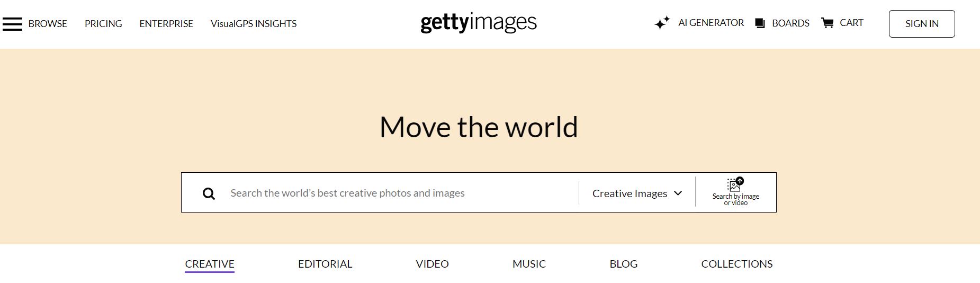The image size is (980, 283).
Task: Expand the Creative Images dropdown
Action: 630,193
